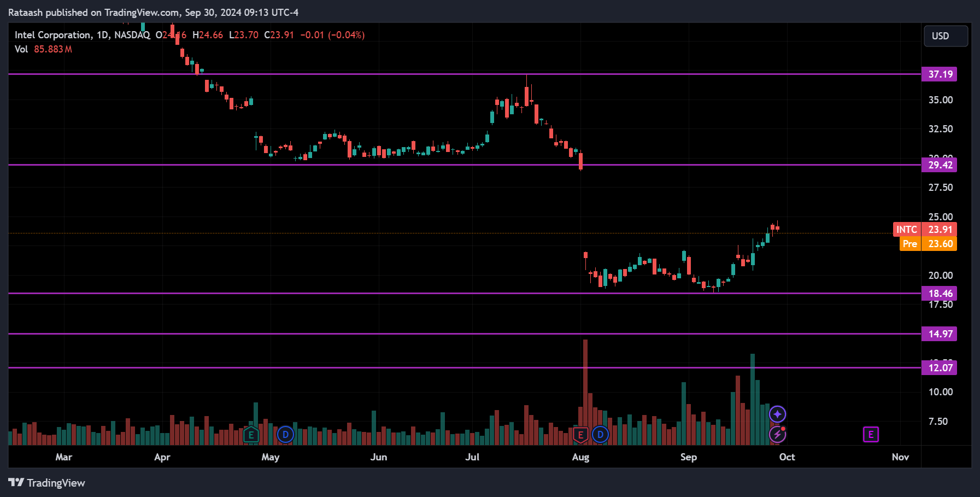Click the 7.50 price scale label

tap(938, 422)
